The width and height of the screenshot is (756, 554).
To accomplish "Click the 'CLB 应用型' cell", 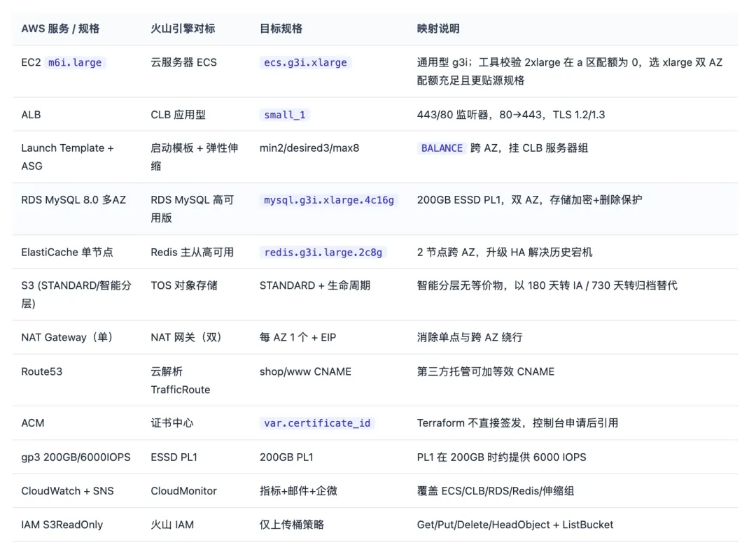I will 178,115.
